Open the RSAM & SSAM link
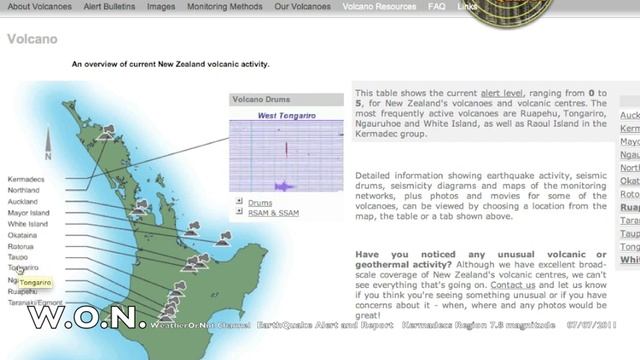Viewport: 640px width, 360px height. 273,213
